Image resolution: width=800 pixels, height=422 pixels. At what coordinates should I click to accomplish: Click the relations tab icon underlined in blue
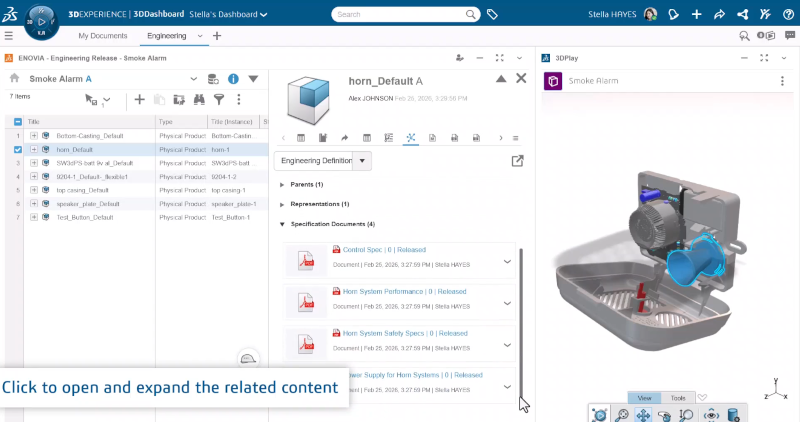pos(411,138)
